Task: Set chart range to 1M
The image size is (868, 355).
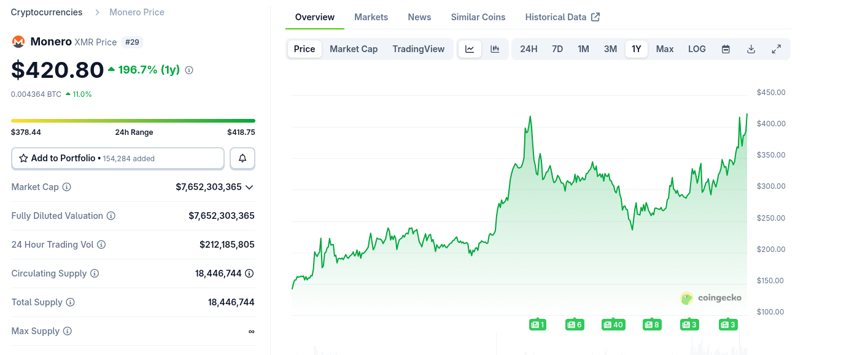Action: pos(583,49)
